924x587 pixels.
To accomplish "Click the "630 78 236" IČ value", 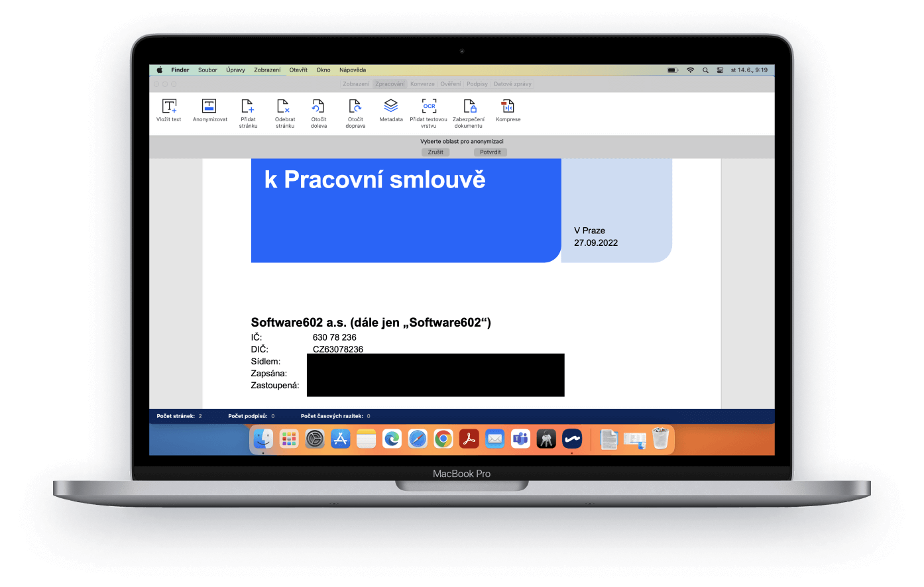I will click(335, 337).
